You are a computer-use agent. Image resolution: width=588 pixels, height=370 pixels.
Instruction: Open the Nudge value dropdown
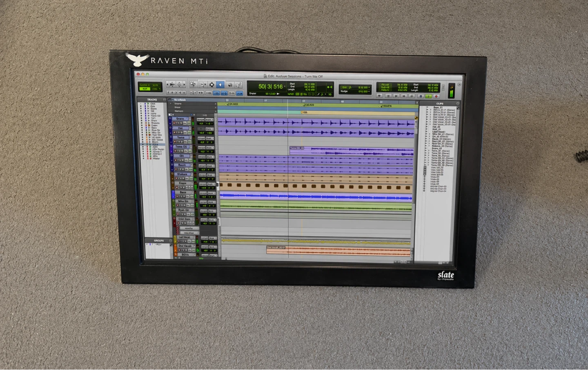pos(369,91)
